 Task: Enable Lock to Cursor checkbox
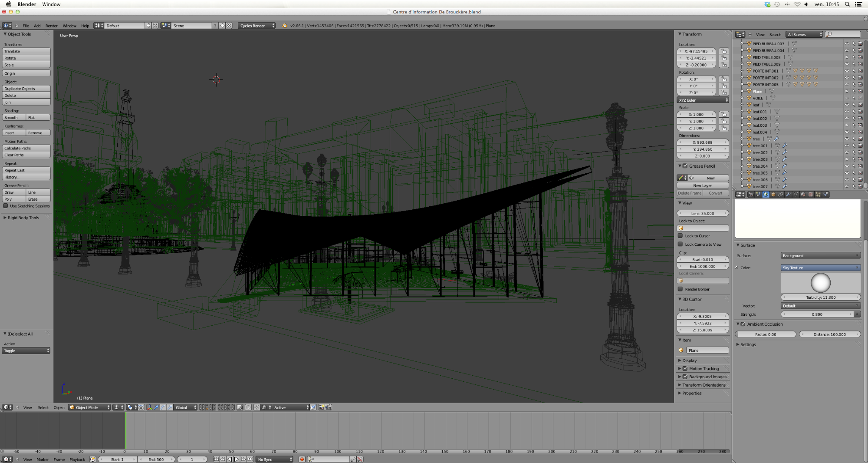(x=681, y=236)
